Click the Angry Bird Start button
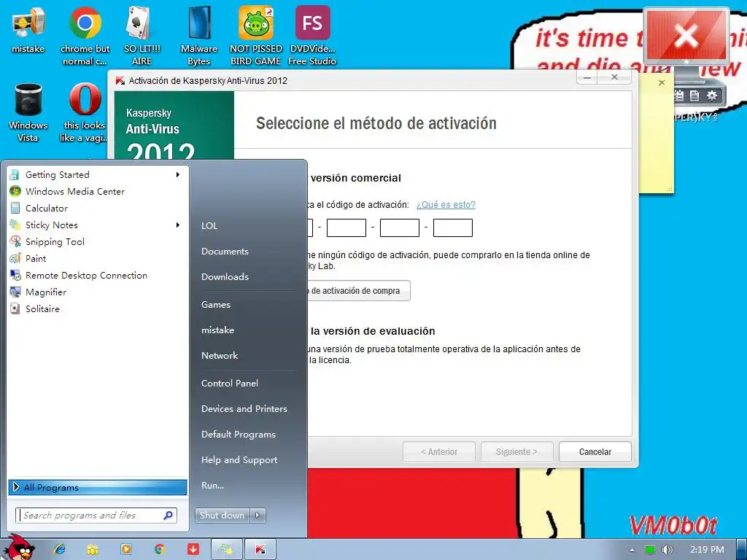 point(19,548)
